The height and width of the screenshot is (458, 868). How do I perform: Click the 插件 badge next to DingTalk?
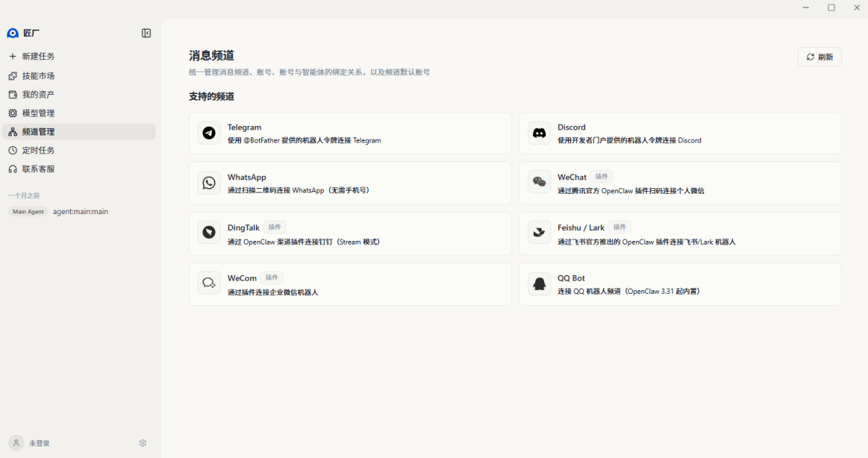pos(275,227)
